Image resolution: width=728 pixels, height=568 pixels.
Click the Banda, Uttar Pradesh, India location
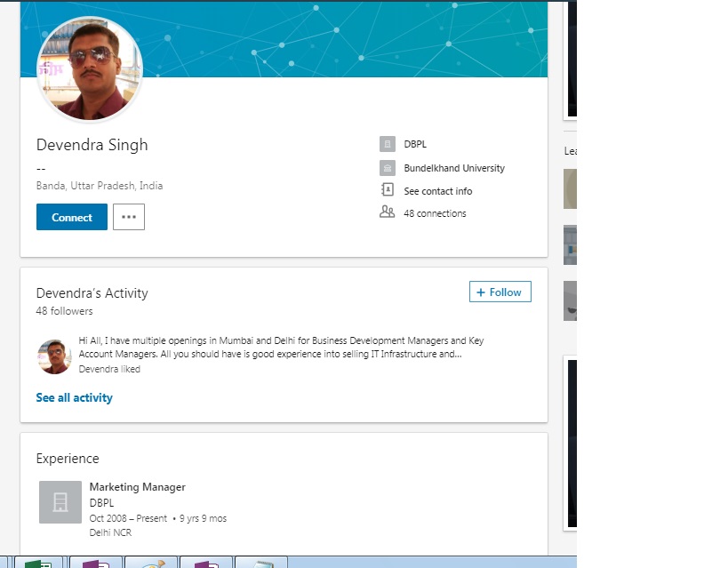(100, 186)
